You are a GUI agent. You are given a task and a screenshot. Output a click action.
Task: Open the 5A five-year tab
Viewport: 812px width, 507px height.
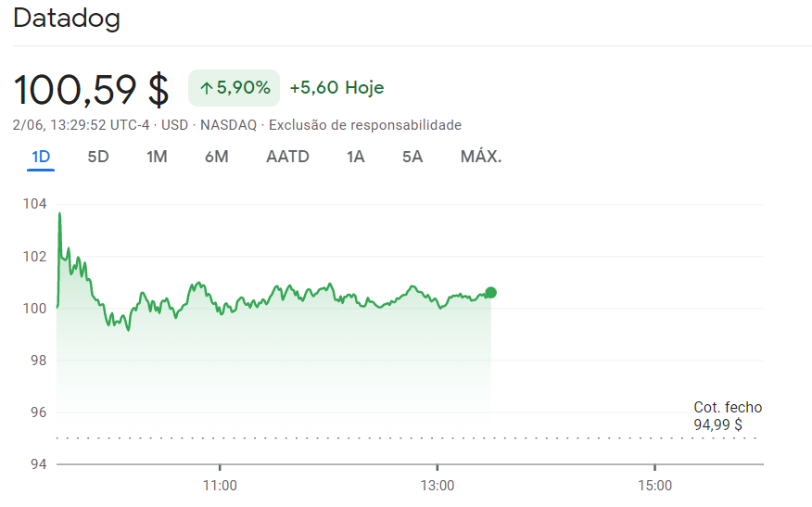[x=412, y=157]
